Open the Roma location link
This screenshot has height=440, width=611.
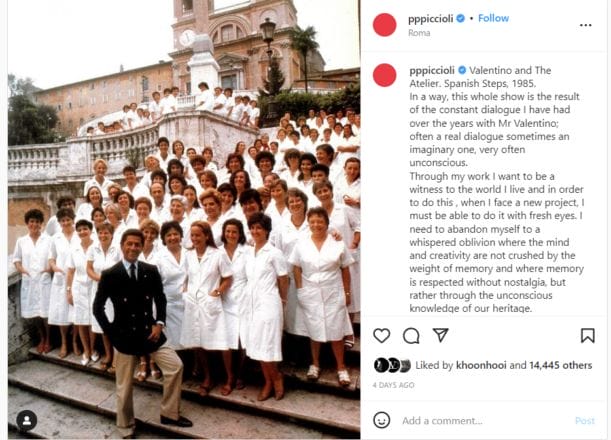[419, 33]
